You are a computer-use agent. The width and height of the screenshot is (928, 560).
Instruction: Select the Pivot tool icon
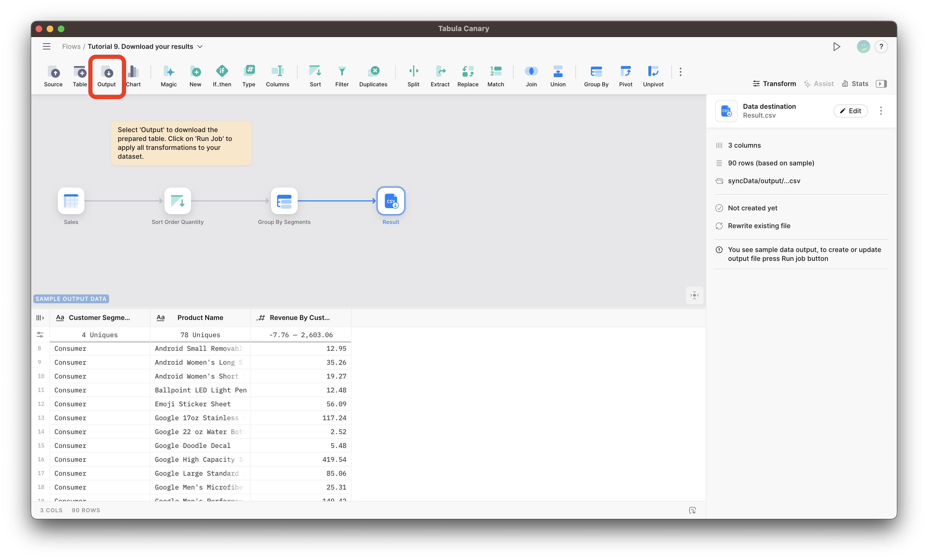pos(626,72)
